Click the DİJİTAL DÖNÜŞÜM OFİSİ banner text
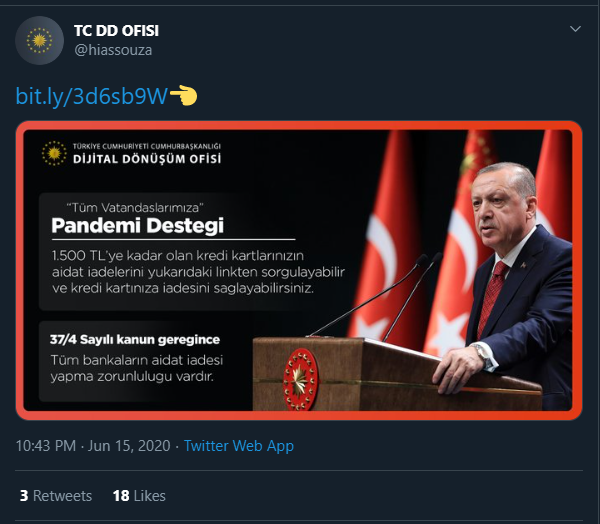 (147, 159)
